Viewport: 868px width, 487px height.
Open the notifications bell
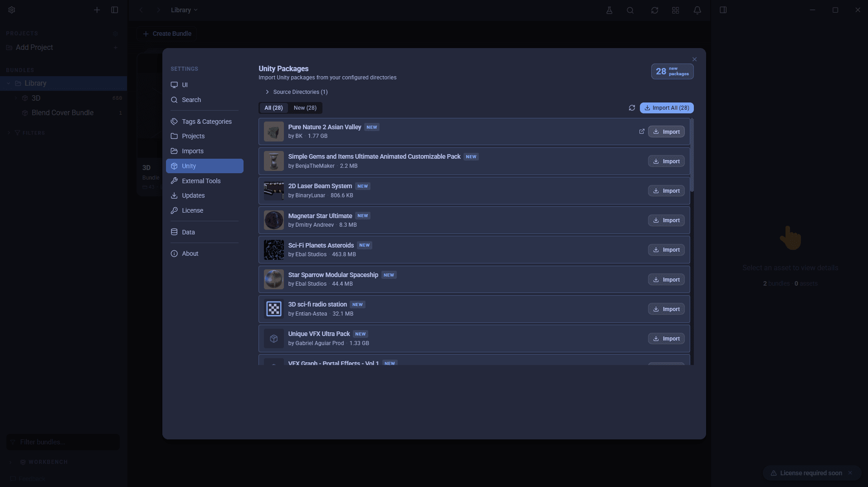pos(697,10)
